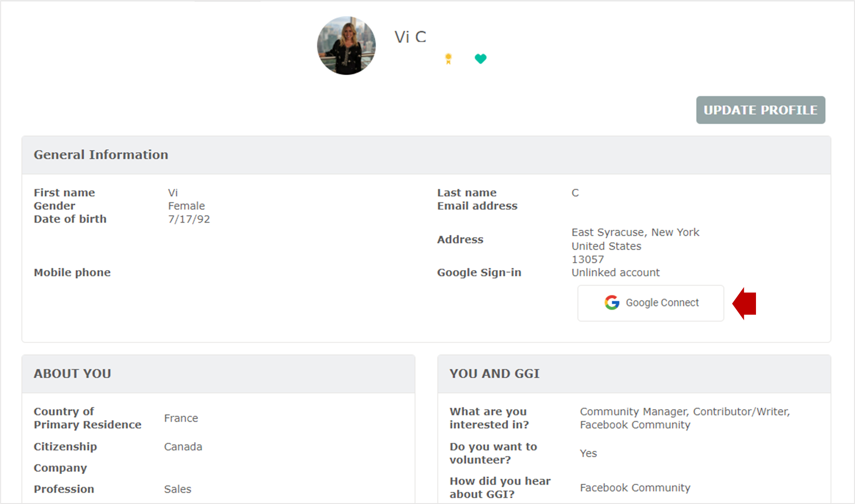
Task: Click the Profession value Sales
Action: pos(177,489)
